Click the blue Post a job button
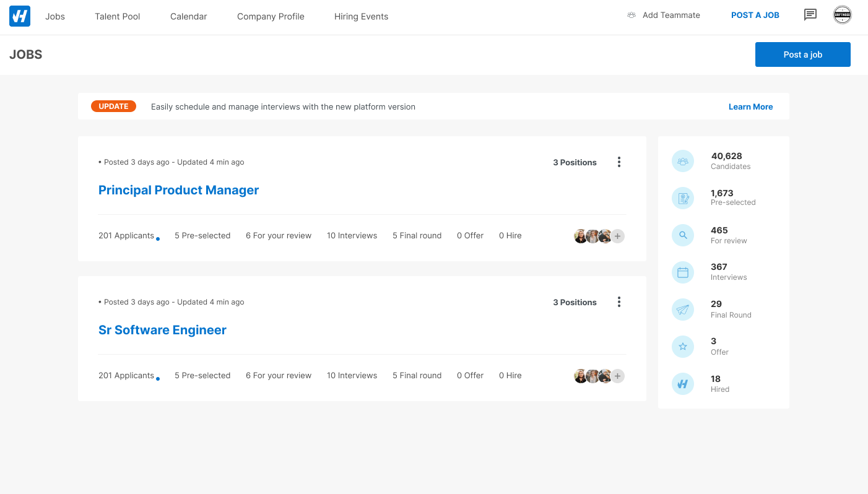This screenshot has width=868, height=494. [x=802, y=54]
